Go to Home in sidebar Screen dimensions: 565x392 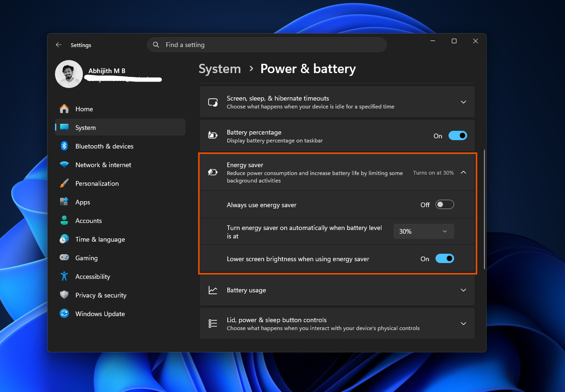[x=120, y=109]
